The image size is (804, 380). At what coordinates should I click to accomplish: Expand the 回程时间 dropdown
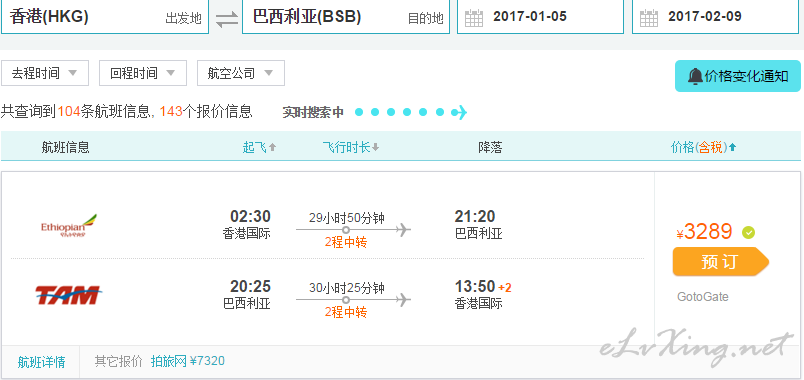pos(143,73)
